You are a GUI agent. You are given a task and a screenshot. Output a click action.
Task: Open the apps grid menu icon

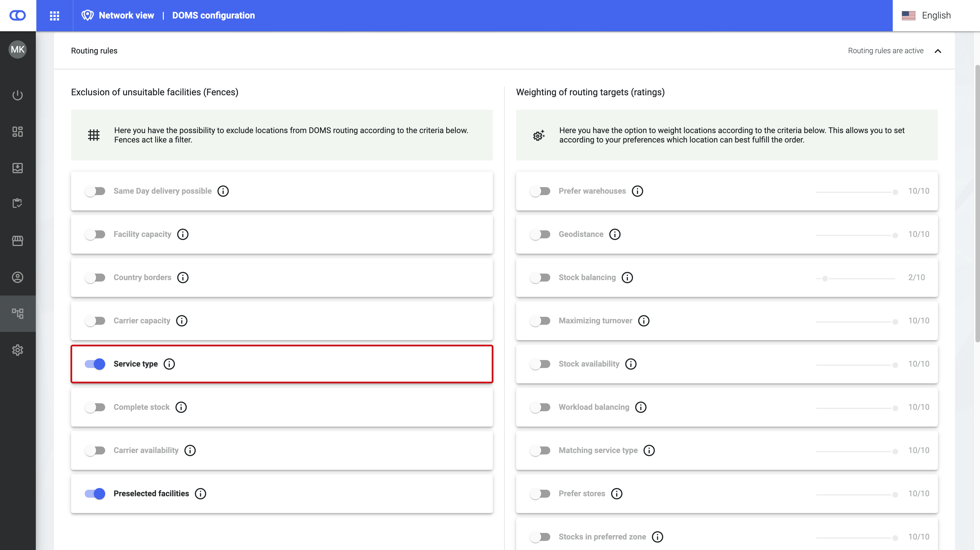pos(54,16)
